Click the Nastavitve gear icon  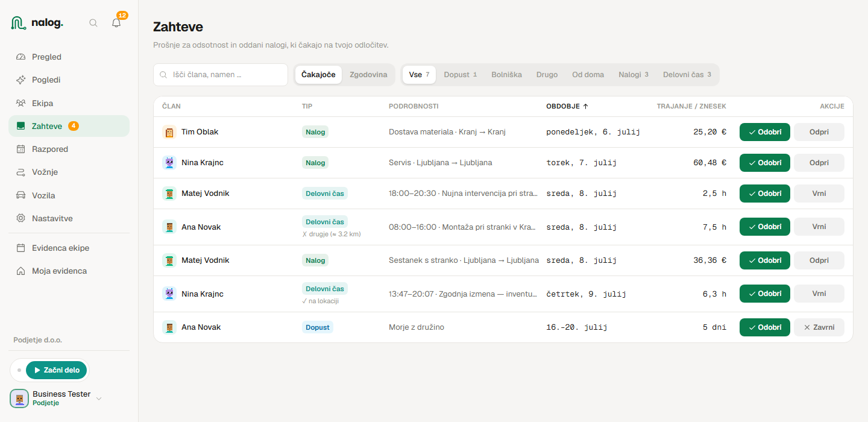point(21,218)
